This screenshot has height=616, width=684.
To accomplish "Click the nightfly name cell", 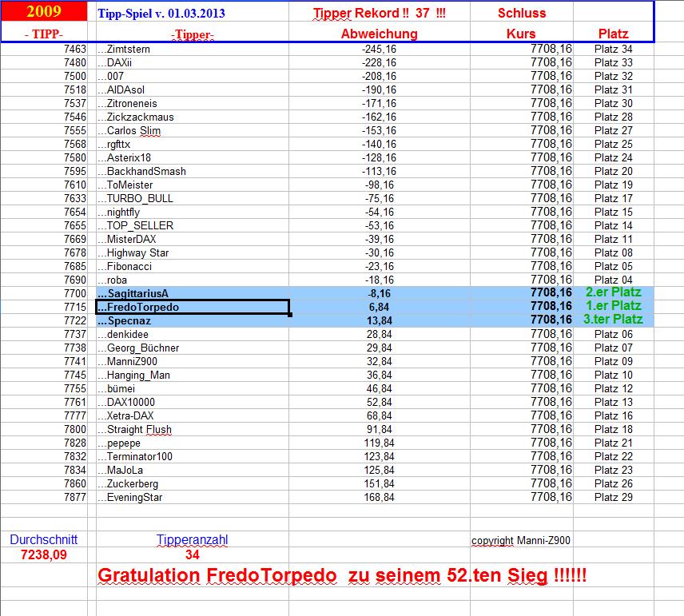I will (x=193, y=212).
